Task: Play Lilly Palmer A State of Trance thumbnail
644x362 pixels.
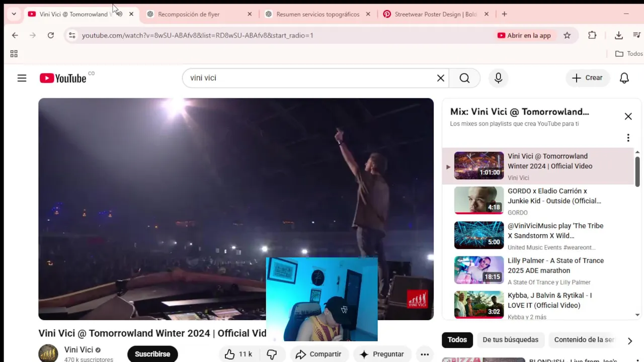Action: 478,270
